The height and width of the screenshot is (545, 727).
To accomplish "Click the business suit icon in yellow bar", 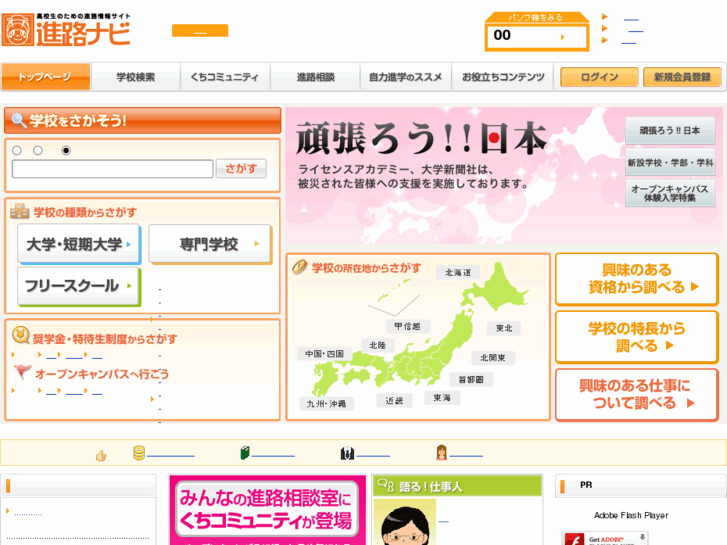I will pyautogui.click(x=347, y=453).
